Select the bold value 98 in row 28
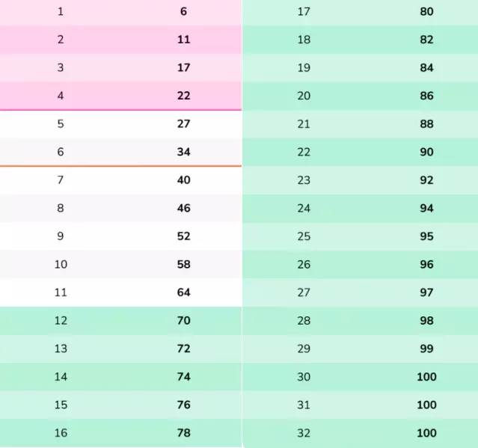Image resolution: width=478 pixels, height=448 pixels. [426, 321]
